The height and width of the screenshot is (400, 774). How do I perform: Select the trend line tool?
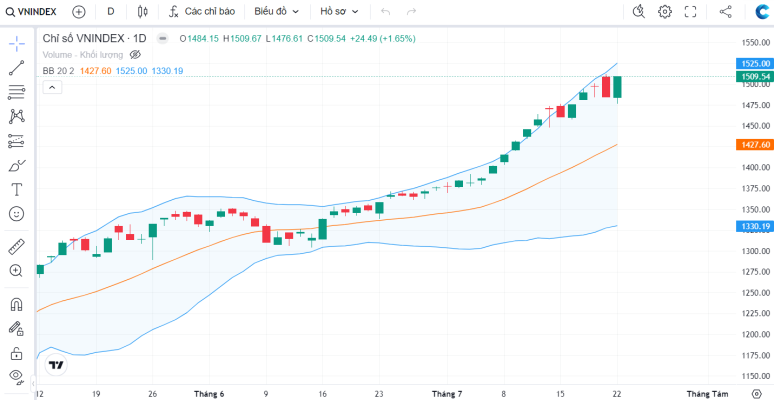17,68
